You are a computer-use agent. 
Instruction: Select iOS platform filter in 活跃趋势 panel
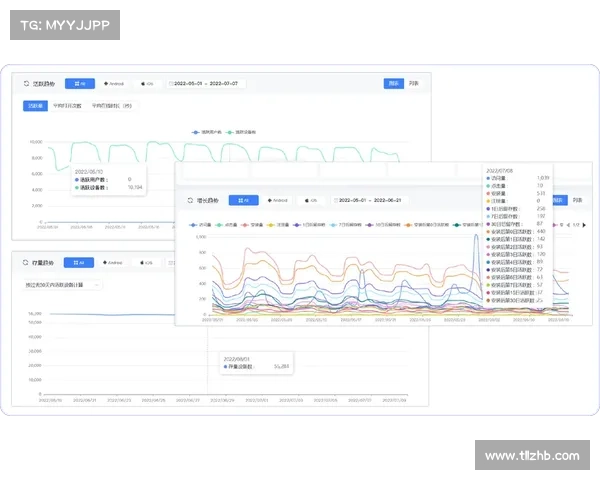point(147,85)
